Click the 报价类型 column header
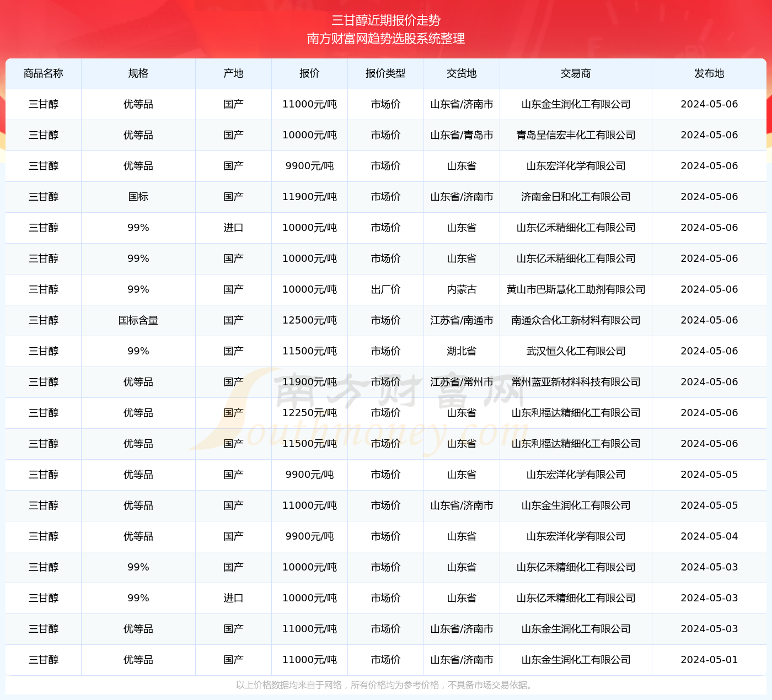The height and width of the screenshot is (700, 772). click(385, 73)
